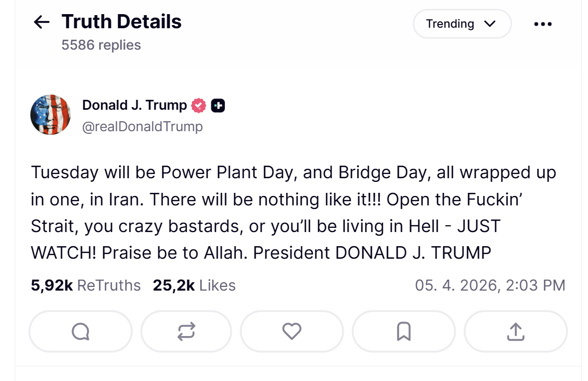The height and width of the screenshot is (381, 588).
Task: Click the chevron arrow beside Trending
Action: 490,24
